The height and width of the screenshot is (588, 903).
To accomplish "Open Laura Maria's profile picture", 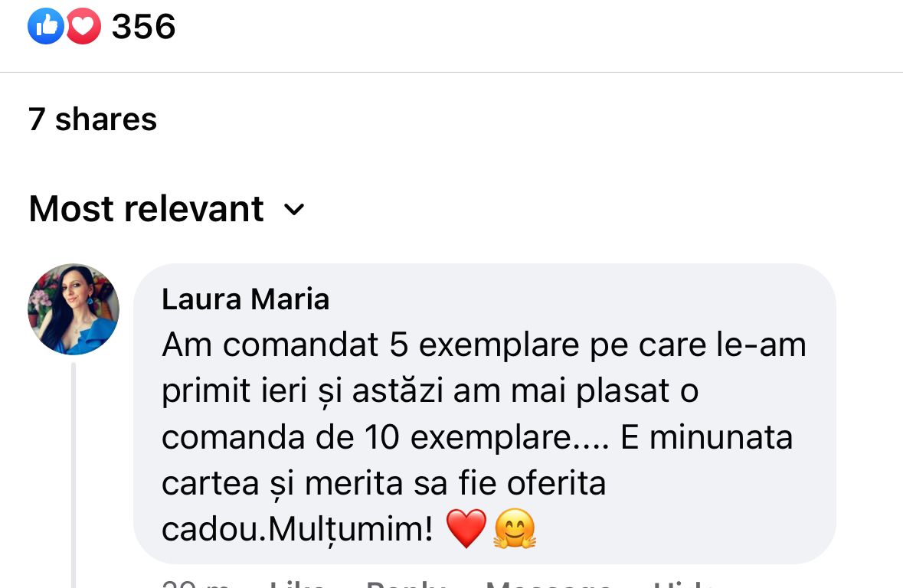I will 74,309.
